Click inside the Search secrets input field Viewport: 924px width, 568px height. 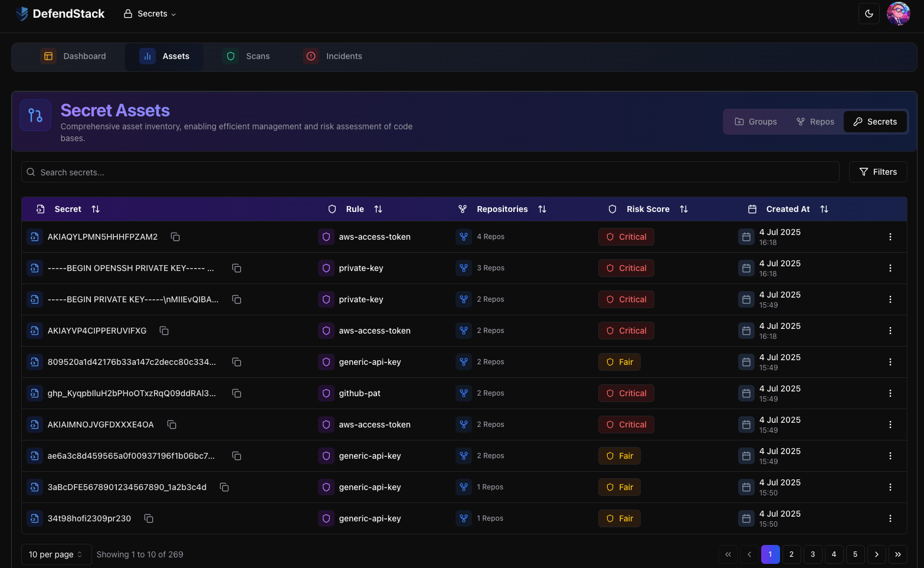(236, 172)
